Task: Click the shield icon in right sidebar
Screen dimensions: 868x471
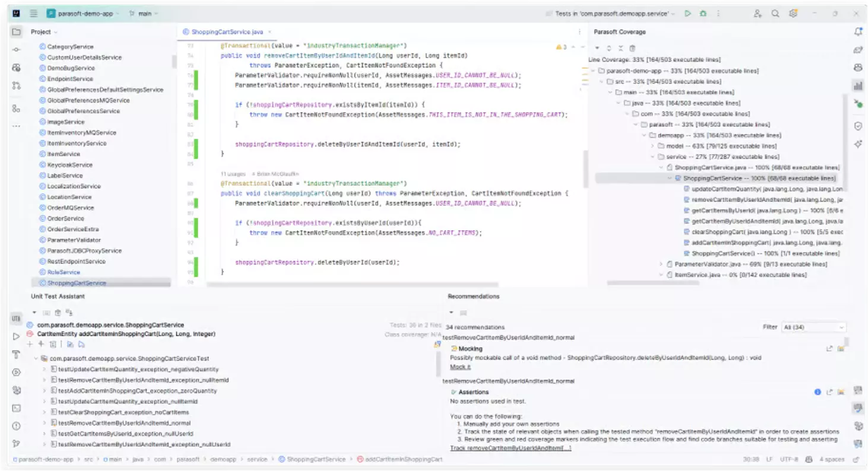Action: coord(858,126)
